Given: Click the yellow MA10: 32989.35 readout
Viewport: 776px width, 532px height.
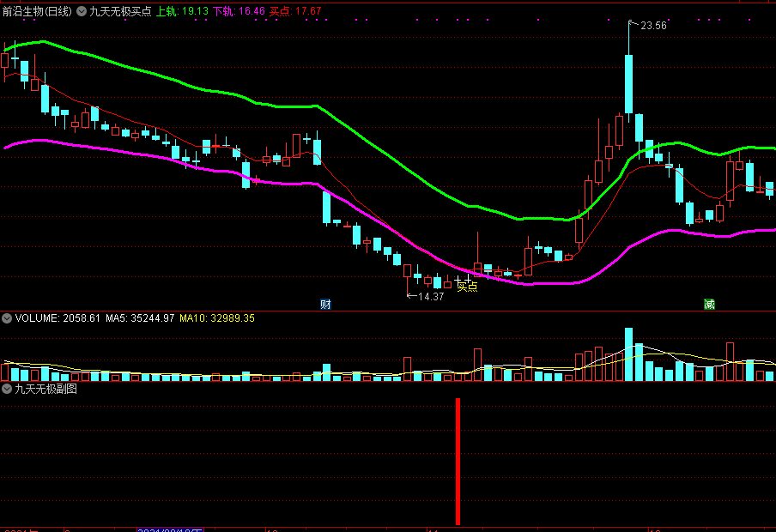Looking at the screenshot, I should click(217, 318).
